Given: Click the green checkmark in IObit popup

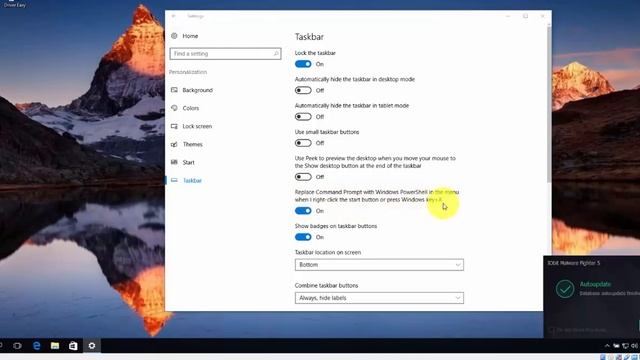Looking at the screenshot, I should [565, 289].
